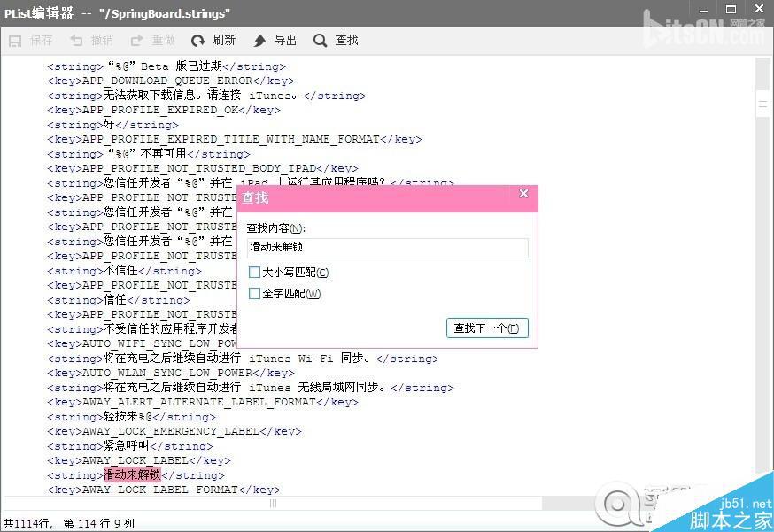Click the APP_PROFILE_NOT_TRUSTED_BODY_IPAD key line
Screen dimensions: 774x532
[203, 168]
